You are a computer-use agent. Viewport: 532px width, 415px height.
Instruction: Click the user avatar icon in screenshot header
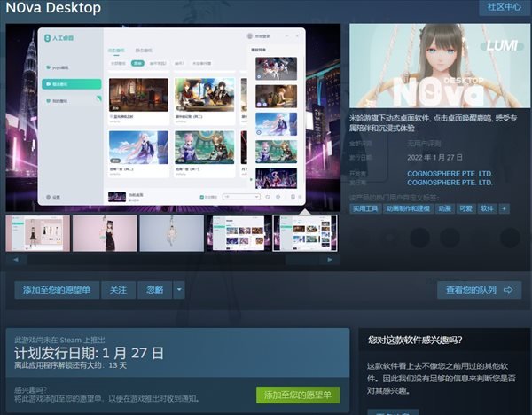pyautogui.click(x=250, y=36)
